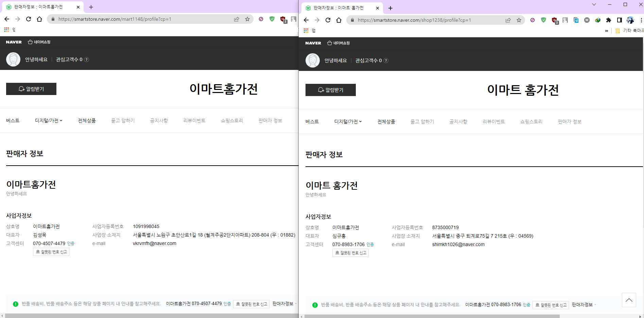Click 알림받기 button in the right window
Screen dimensions: 644x318
point(331,90)
